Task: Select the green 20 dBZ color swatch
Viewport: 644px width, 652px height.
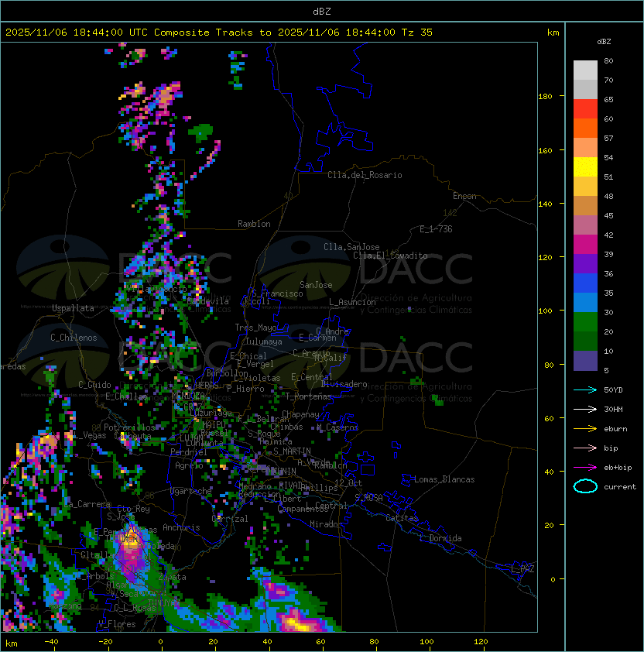Action: (585, 322)
